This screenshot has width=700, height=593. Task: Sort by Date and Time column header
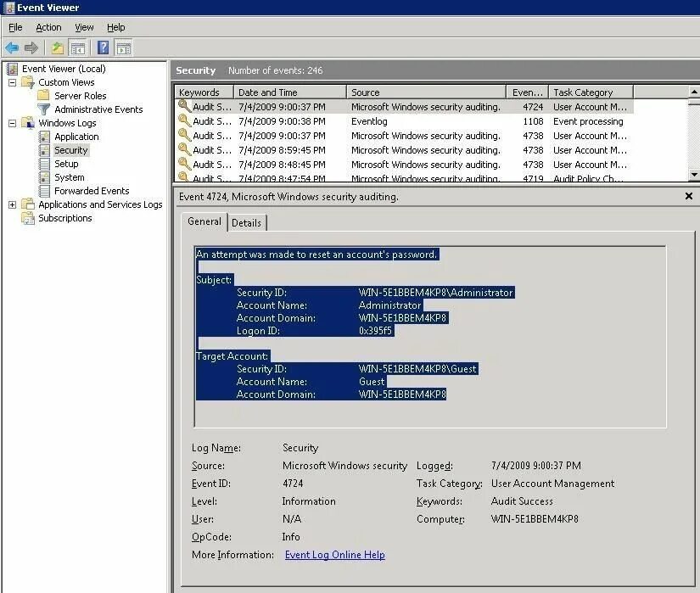[289, 92]
